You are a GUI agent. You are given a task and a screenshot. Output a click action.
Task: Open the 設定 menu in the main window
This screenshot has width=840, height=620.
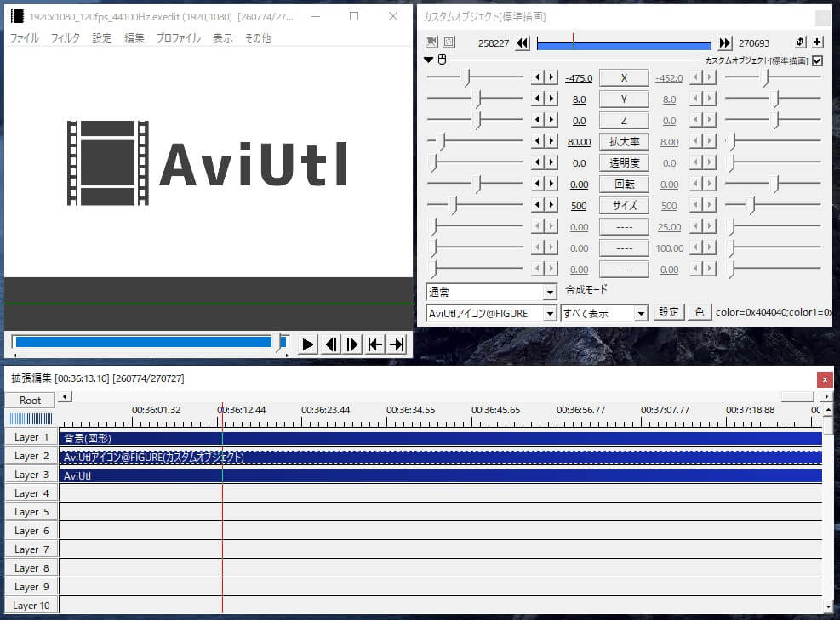click(x=102, y=37)
